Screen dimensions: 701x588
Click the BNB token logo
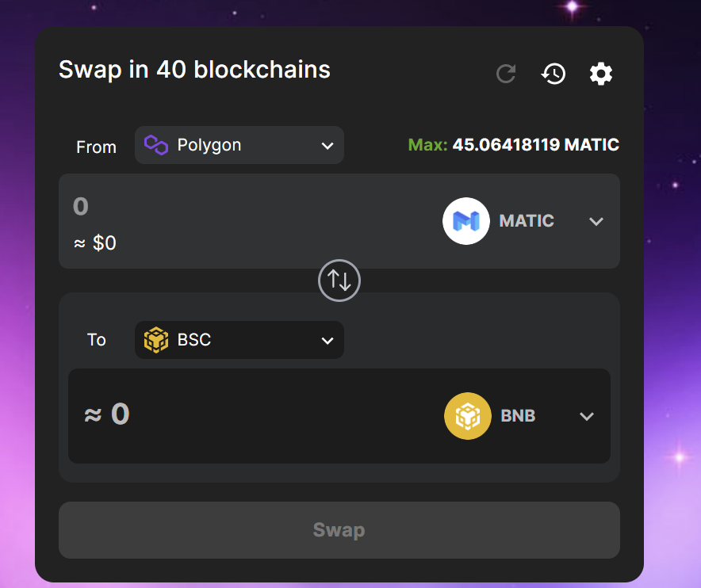tap(468, 416)
